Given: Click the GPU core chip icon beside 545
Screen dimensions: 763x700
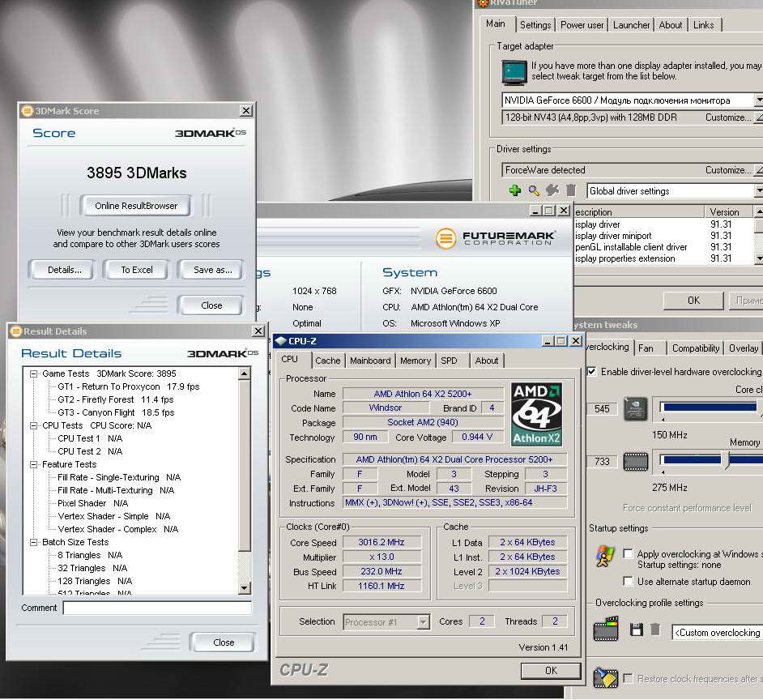Looking at the screenshot, I should coord(636,409).
